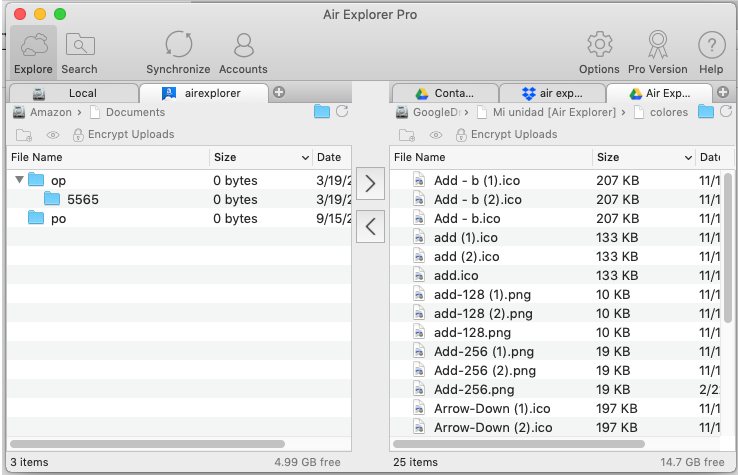Image resolution: width=738 pixels, height=475 pixels.
Task: Sort right pane by Date column
Action: coord(710,157)
